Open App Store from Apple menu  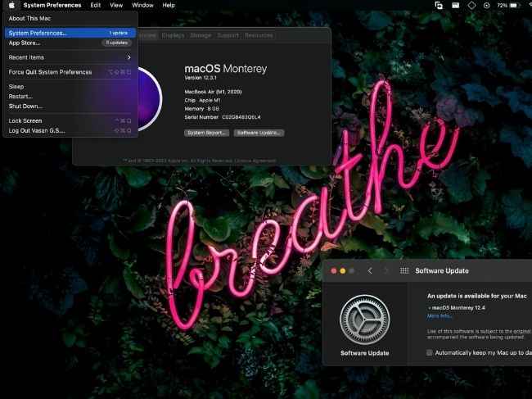(70, 43)
